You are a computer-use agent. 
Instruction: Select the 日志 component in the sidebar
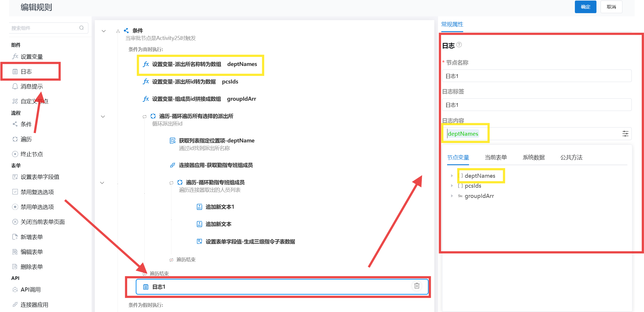[x=26, y=72]
